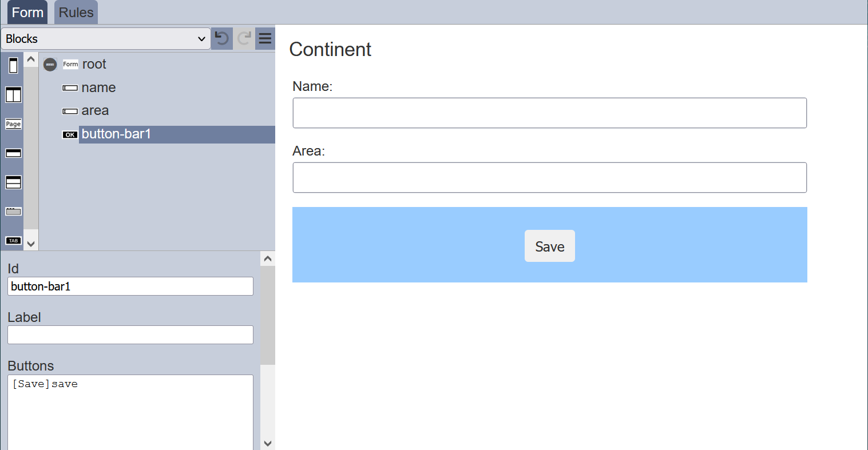Select the two-row section block icon
Image resolution: width=868 pixels, height=450 pixels.
pyautogui.click(x=13, y=182)
